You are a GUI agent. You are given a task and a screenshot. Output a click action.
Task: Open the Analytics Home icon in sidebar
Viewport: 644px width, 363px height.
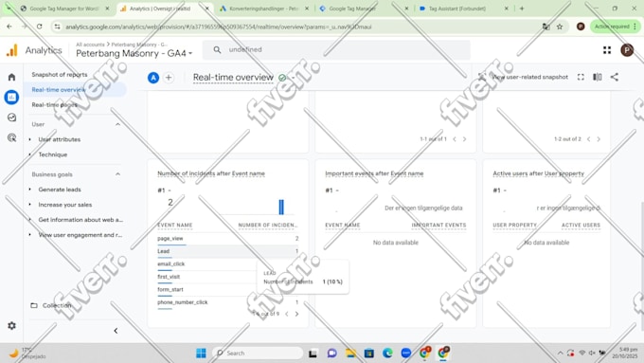(11, 77)
